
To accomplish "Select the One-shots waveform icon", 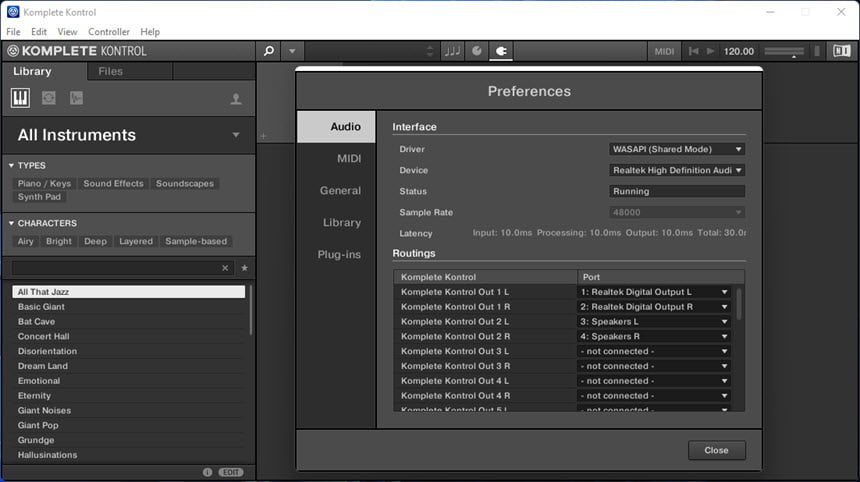I will (76, 98).
